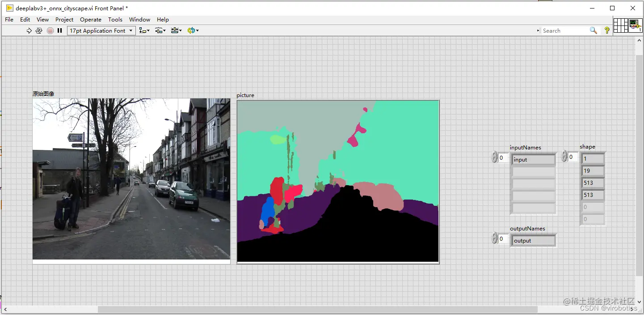This screenshot has height=315, width=644.
Task: Click the inputNames label
Action: [x=526, y=147]
